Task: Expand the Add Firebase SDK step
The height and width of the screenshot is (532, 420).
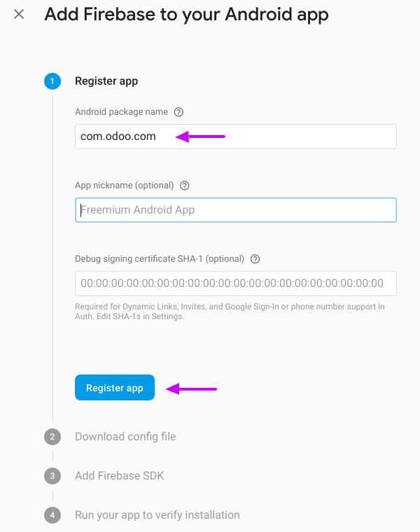Action: pyautogui.click(x=119, y=476)
